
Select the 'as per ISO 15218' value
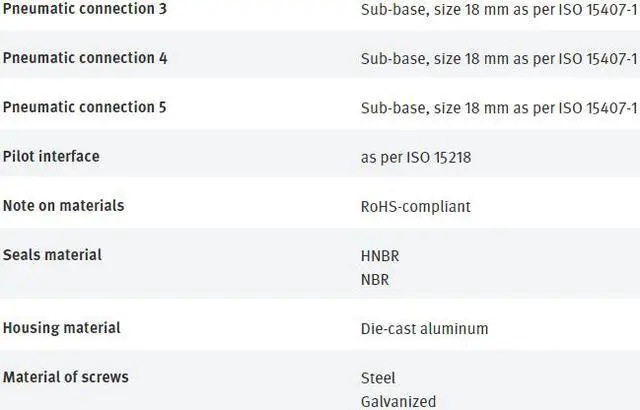pos(416,157)
